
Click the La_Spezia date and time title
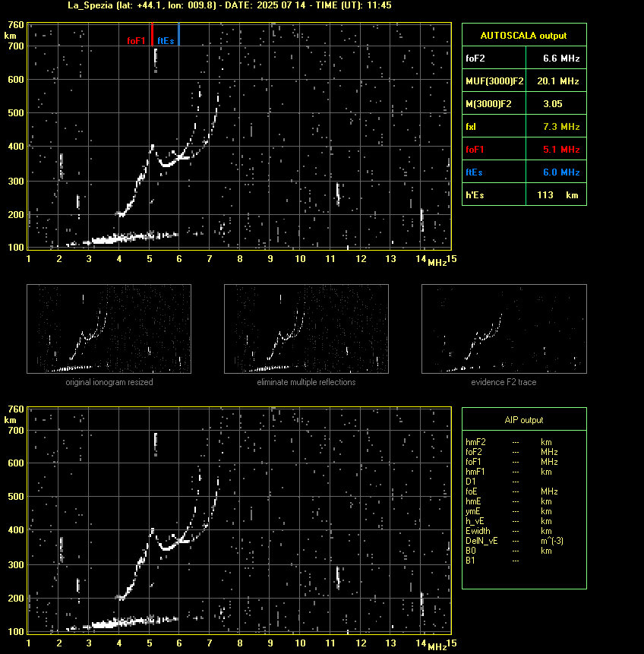click(229, 5)
